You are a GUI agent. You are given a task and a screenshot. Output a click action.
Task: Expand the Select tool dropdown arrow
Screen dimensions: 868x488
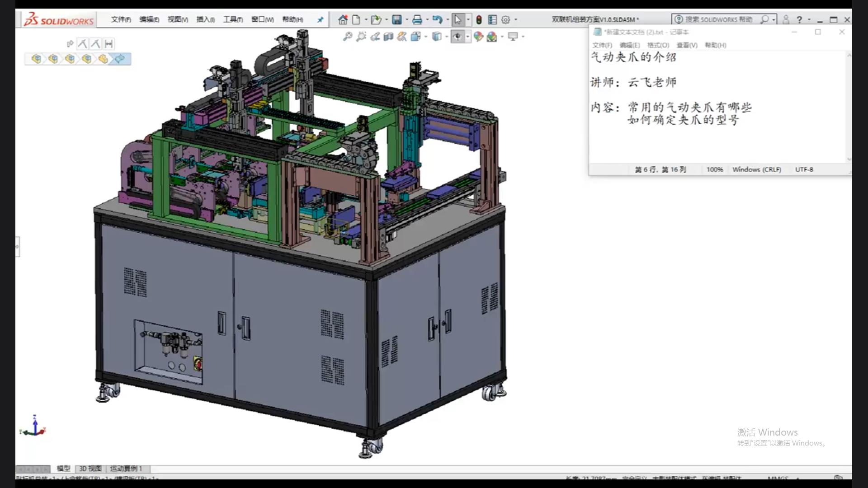468,19
